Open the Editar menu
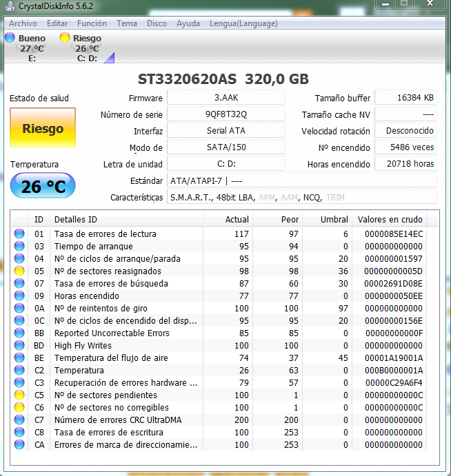451x476 pixels. (x=57, y=23)
